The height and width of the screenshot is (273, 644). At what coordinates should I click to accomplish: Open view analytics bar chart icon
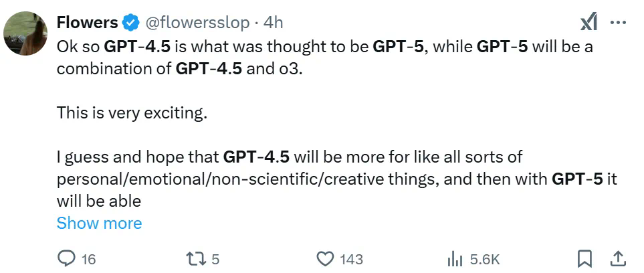pyautogui.click(x=455, y=259)
